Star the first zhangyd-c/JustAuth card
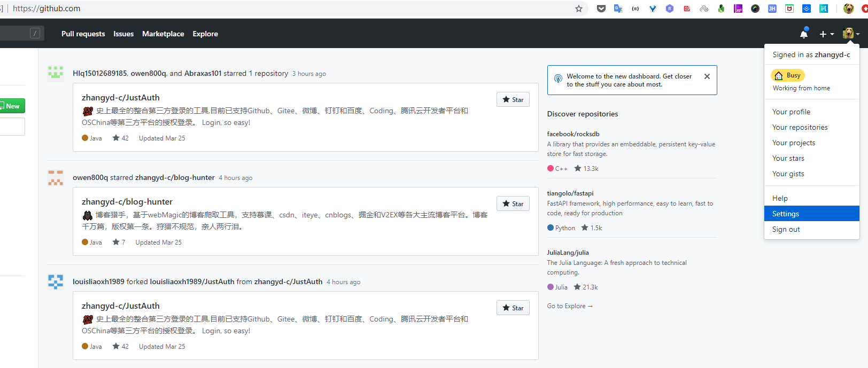Screen dimensions: 868x368 pos(513,100)
